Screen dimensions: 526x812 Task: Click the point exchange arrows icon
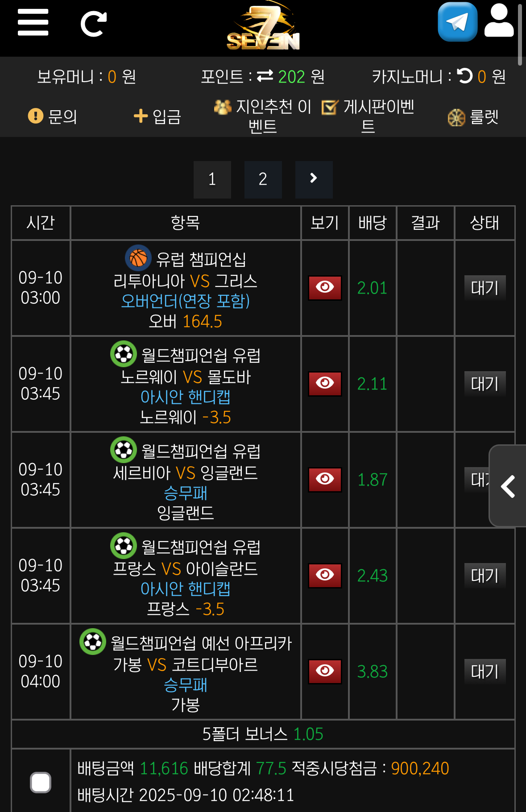click(x=265, y=76)
